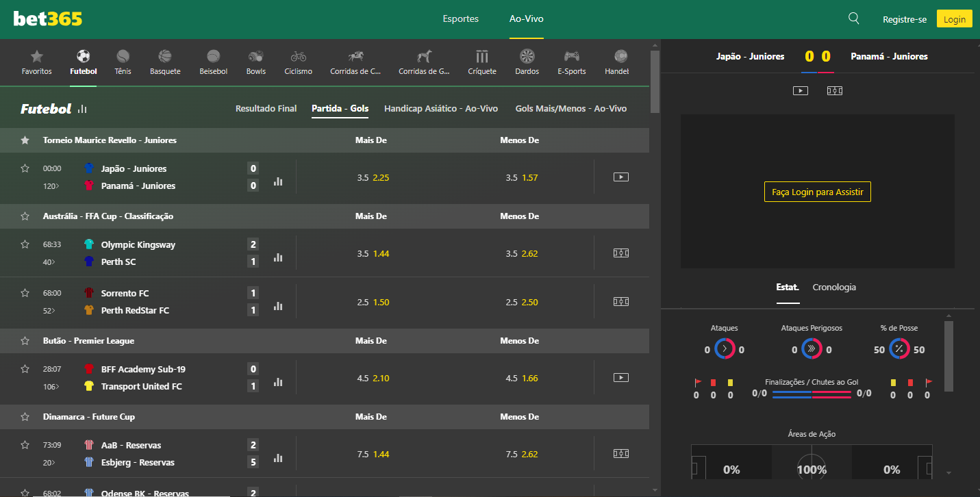Open Perth RedStar FC team name
Image resolution: width=980 pixels, height=497 pixels.
point(135,311)
